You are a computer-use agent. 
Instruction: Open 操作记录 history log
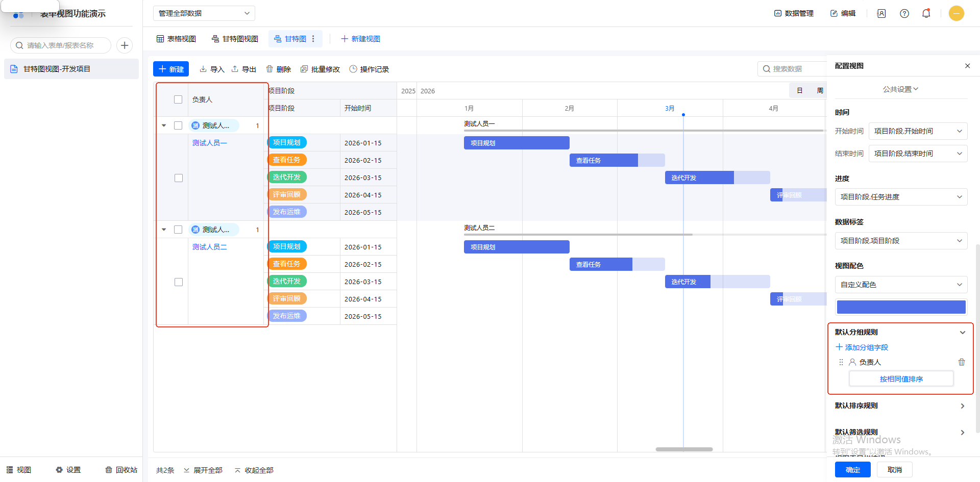[x=369, y=69]
